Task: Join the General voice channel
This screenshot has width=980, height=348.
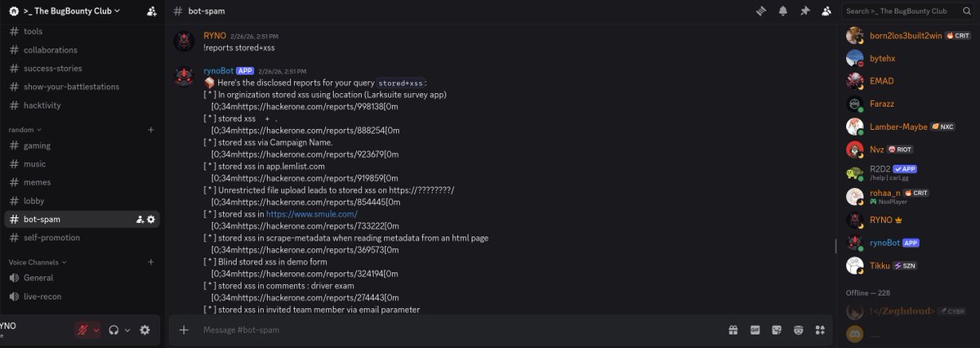Action: click(x=82, y=278)
